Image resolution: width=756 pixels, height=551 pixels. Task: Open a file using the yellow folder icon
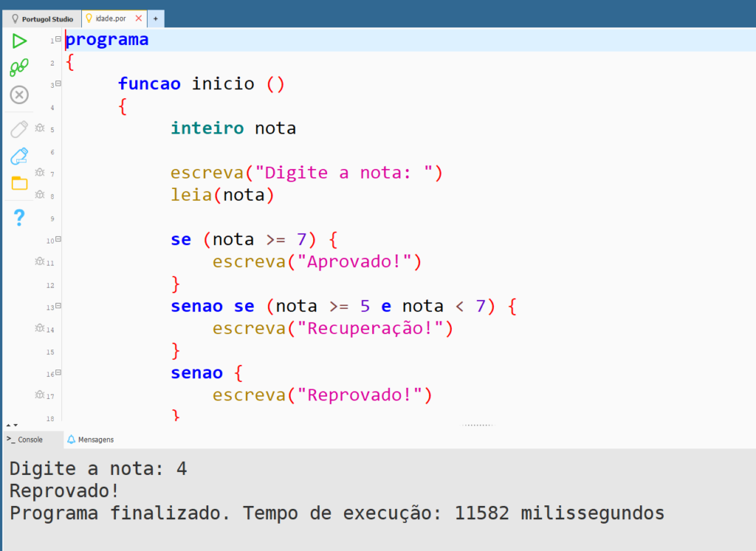coord(19,183)
